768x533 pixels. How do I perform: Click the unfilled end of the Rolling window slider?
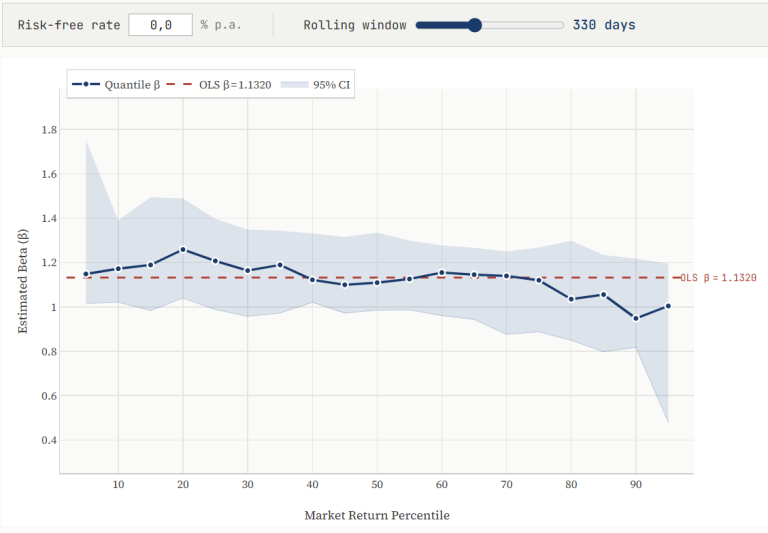coord(560,25)
